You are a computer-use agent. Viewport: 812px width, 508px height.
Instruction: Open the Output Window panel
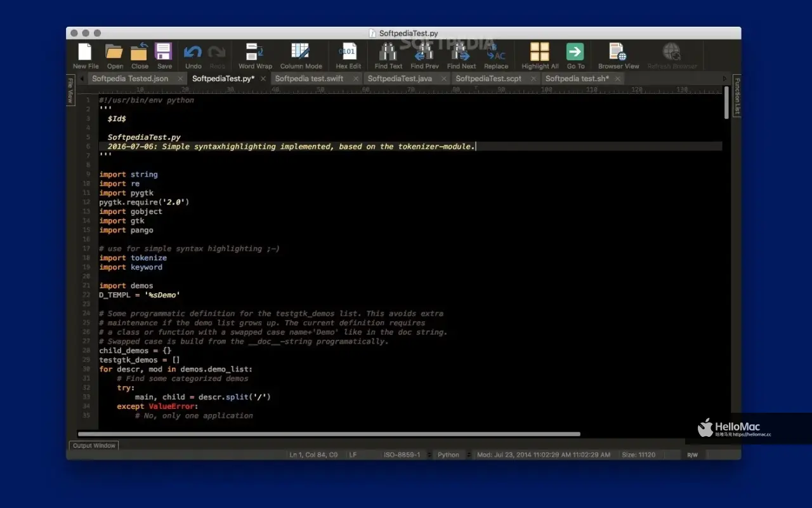pos(94,446)
